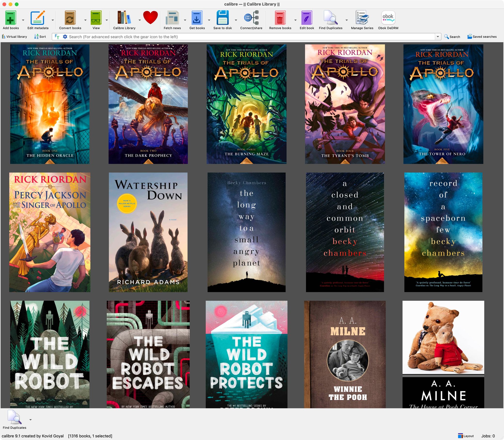This screenshot has height=440, width=504.
Task: Open Manage Series tool
Action: [x=362, y=18]
